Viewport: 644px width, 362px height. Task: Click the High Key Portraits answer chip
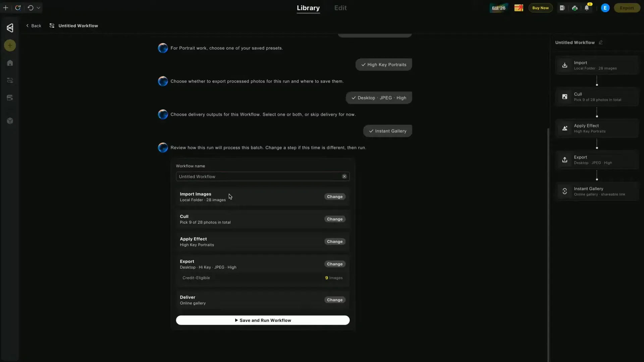(x=384, y=64)
